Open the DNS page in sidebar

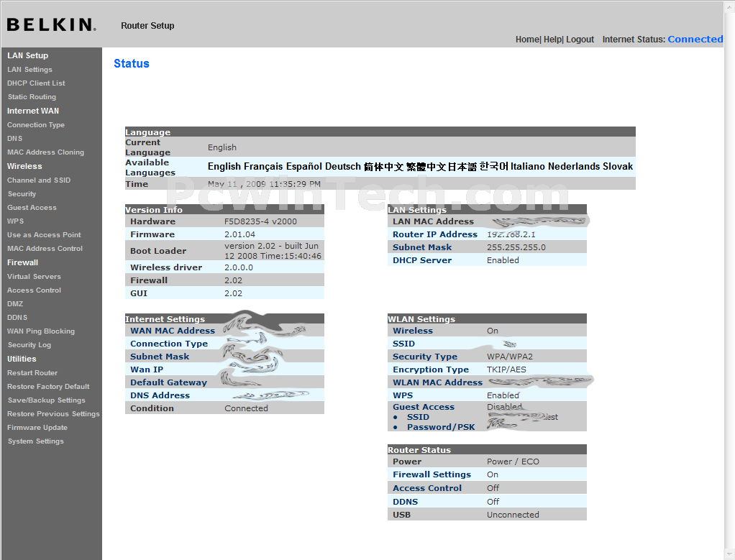pyautogui.click(x=14, y=138)
